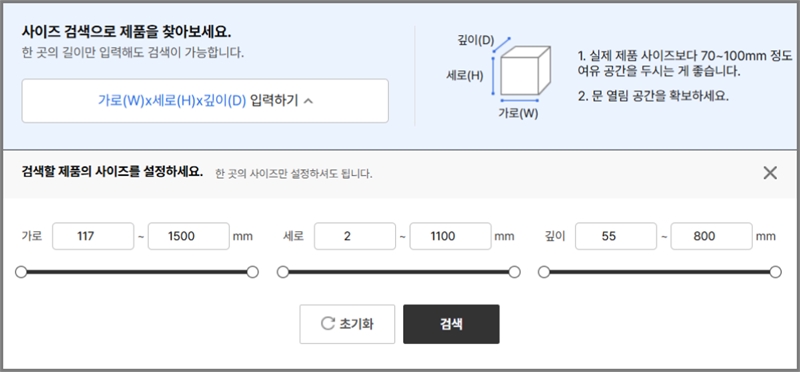
Task: Click the left handle of 세로 slider
Action: [283, 272]
